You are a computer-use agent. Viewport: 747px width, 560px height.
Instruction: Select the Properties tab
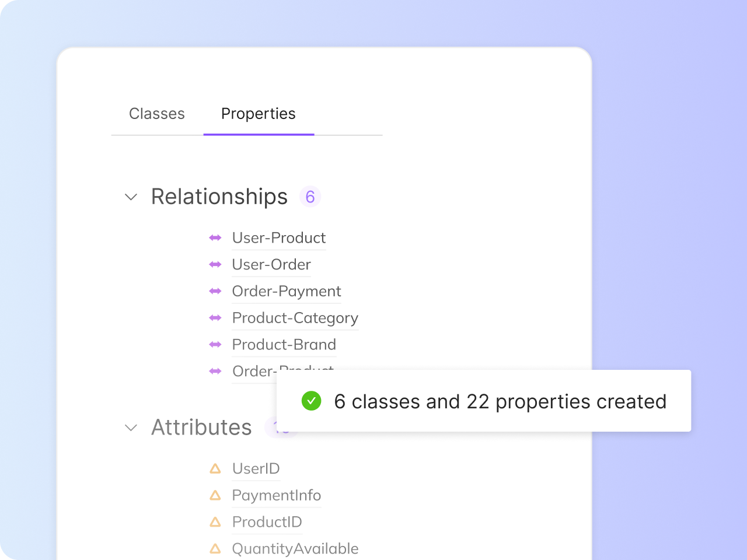pos(258,114)
